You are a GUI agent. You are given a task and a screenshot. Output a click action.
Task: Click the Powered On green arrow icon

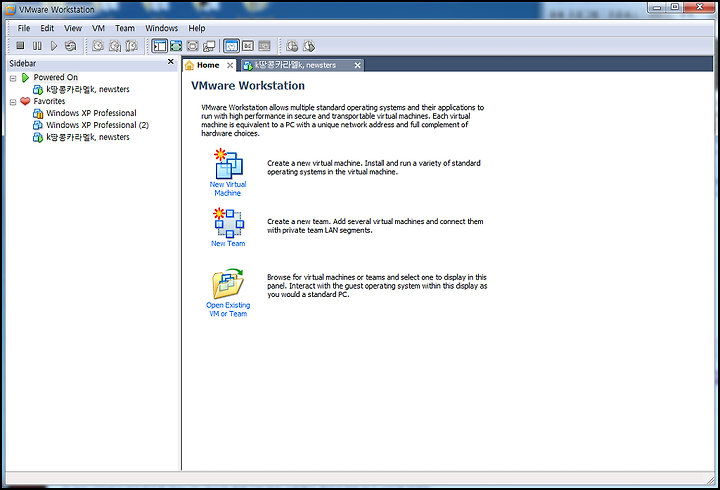pyautogui.click(x=26, y=78)
